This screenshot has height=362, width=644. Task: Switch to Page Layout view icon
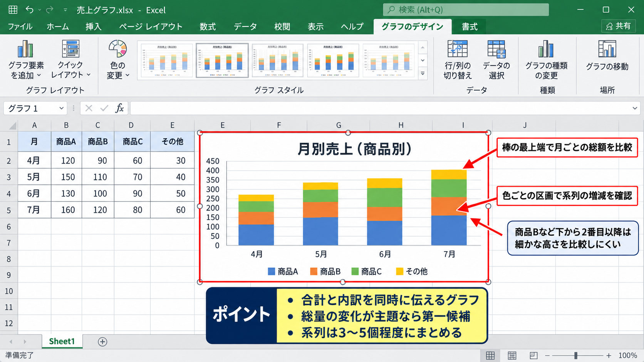coord(512,355)
